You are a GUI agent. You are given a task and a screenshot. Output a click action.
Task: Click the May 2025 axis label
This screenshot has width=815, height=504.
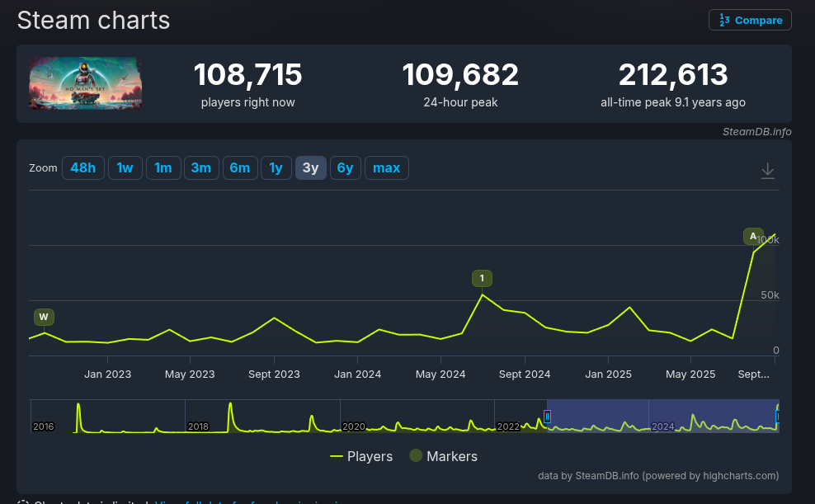[x=690, y=374]
